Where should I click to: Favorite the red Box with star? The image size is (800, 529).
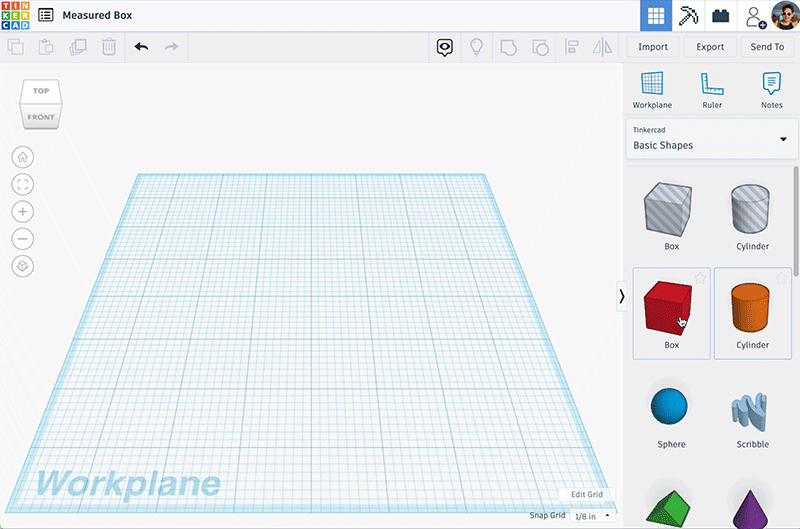click(700, 278)
